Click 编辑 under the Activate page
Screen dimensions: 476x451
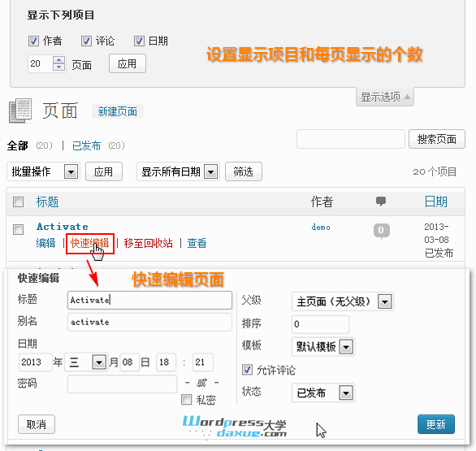(45, 243)
